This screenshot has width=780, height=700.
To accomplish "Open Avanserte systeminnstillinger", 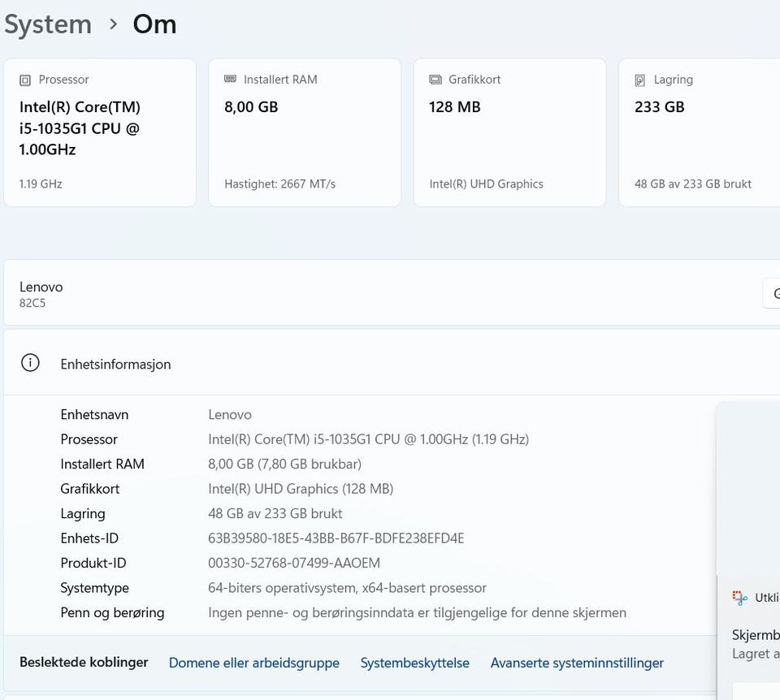I will point(577,663).
